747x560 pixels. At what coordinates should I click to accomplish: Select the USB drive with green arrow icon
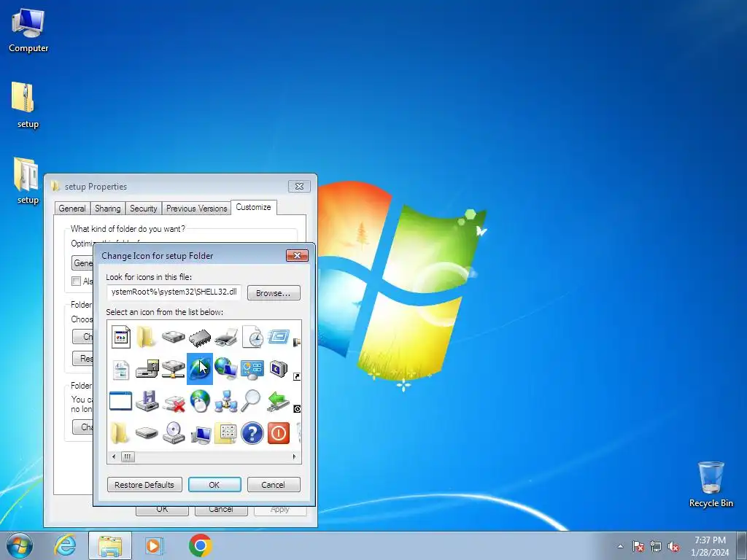[279, 401]
